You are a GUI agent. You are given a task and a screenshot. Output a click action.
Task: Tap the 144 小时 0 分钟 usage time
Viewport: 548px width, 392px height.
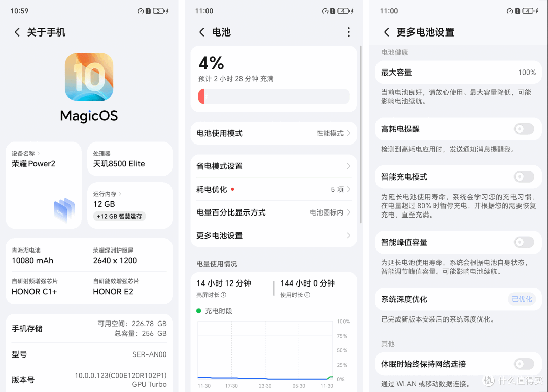coord(307,283)
